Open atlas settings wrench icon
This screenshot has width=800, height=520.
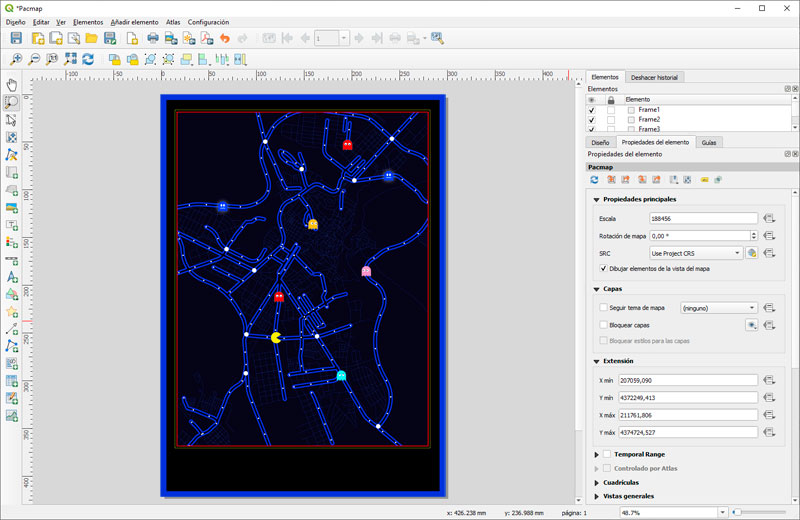[437, 38]
